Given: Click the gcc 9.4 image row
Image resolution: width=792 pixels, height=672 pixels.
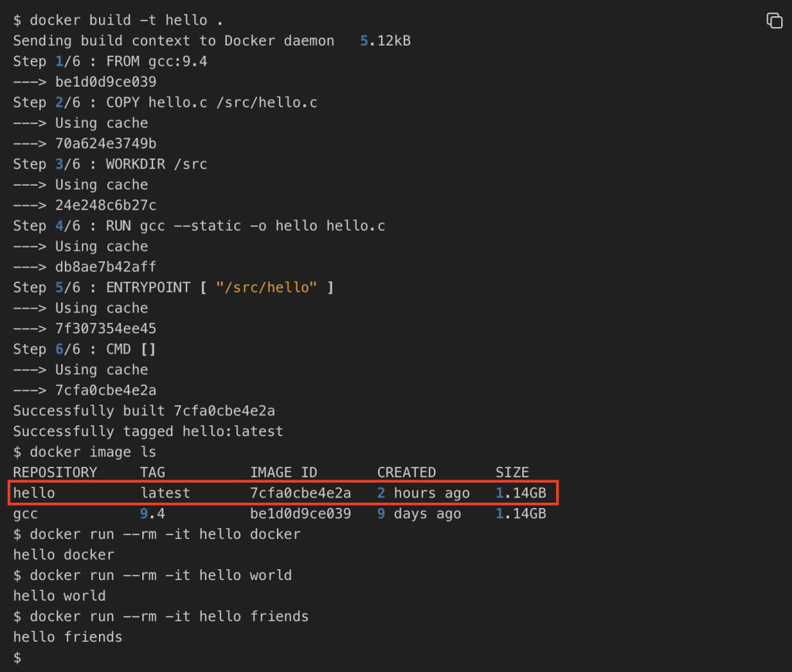Looking at the screenshot, I should (279, 513).
